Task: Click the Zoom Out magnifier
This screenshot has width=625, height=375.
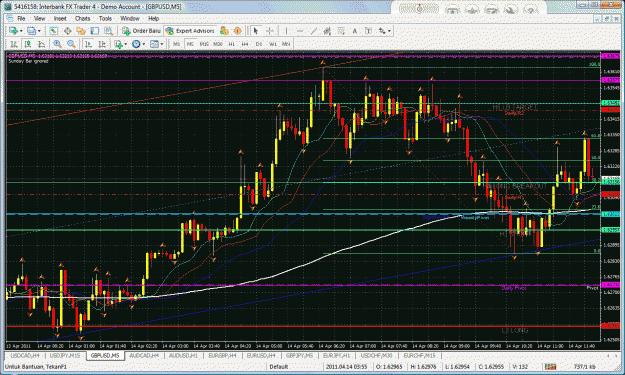Action: click(x=71, y=44)
